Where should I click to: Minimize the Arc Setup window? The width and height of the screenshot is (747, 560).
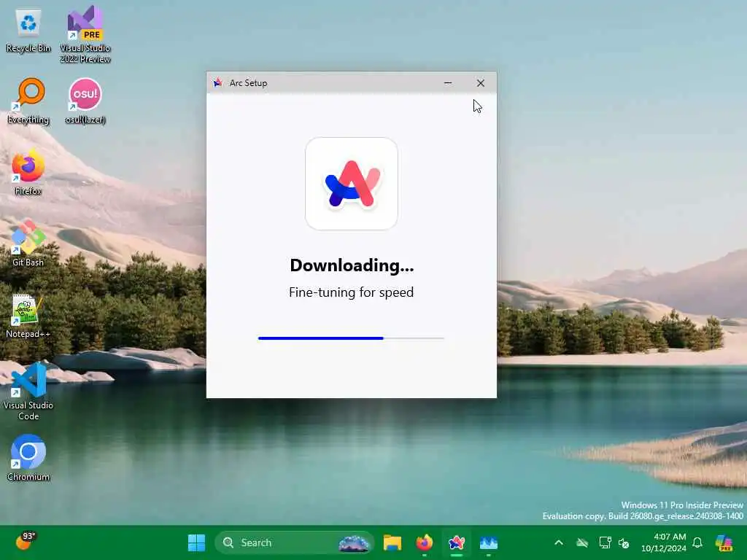click(448, 83)
